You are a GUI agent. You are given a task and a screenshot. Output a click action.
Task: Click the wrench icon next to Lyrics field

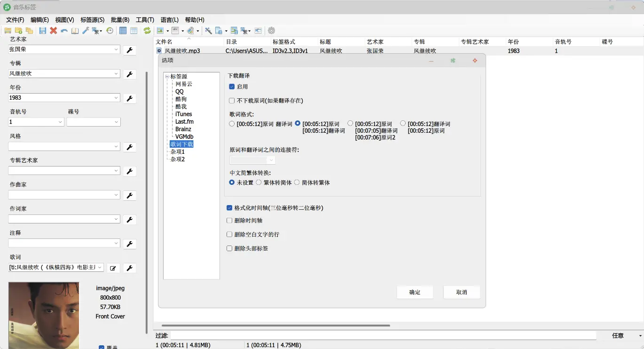[130, 268]
